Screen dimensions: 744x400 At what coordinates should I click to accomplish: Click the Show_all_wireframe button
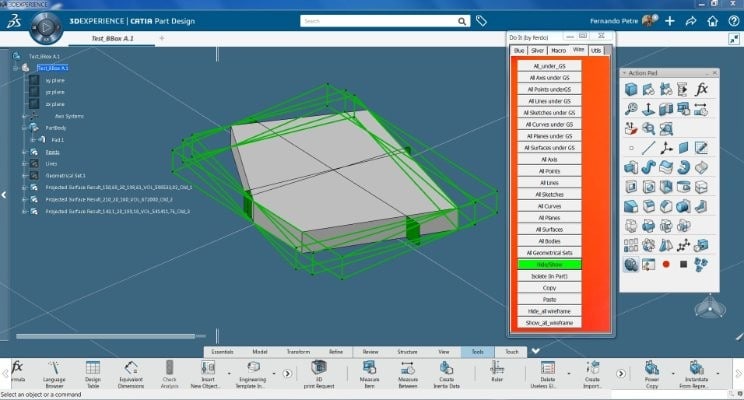click(x=549, y=323)
